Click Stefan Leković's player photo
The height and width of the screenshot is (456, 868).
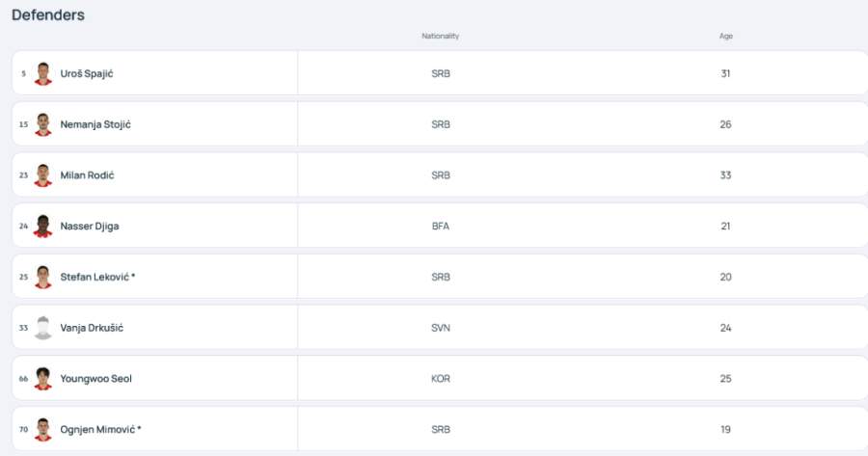tap(42, 277)
